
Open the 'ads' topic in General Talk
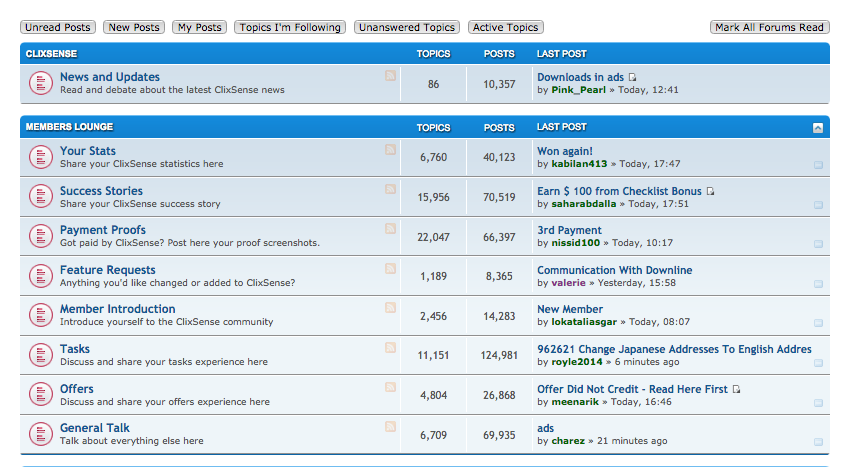(545, 428)
